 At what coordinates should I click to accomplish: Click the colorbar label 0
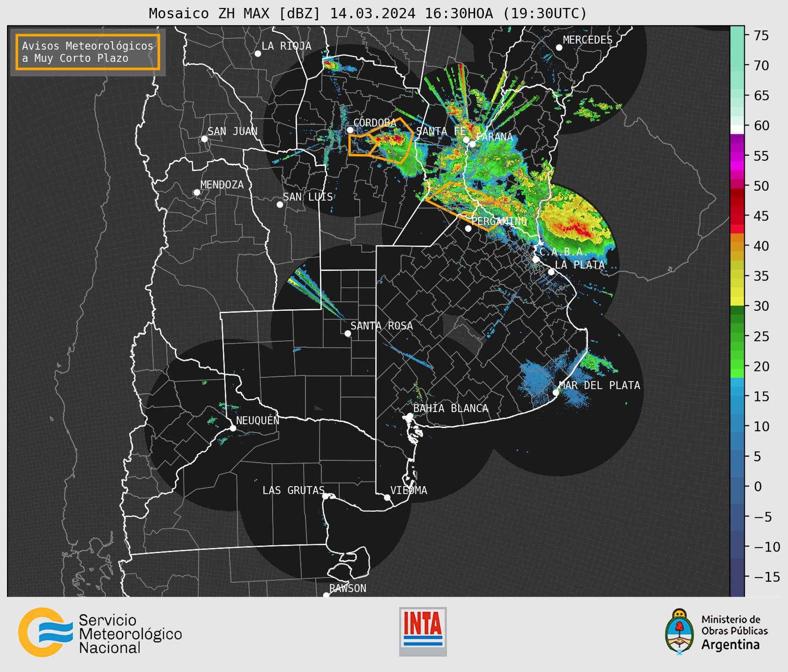click(x=758, y=487)
